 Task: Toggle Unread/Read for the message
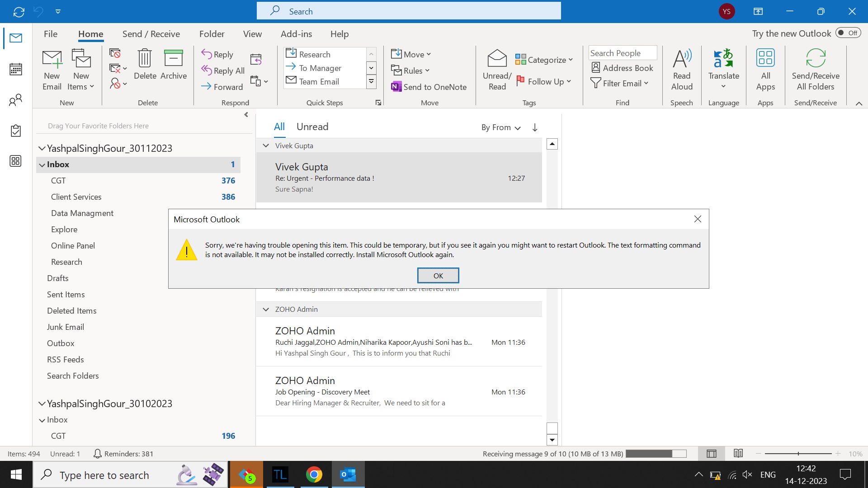click(x=497, y=70)
